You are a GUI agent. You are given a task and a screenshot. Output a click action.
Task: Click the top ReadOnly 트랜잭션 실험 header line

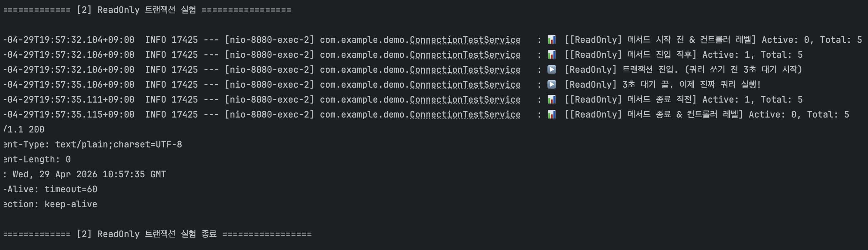(147, 10)
